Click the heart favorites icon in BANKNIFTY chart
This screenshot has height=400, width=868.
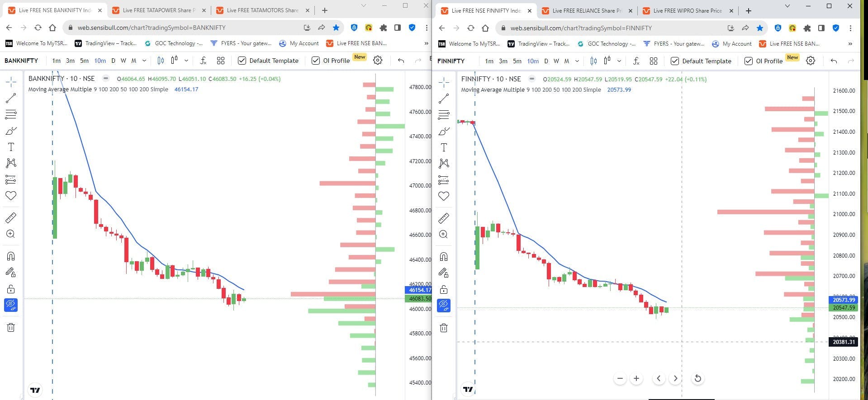[x=11, y=196]
